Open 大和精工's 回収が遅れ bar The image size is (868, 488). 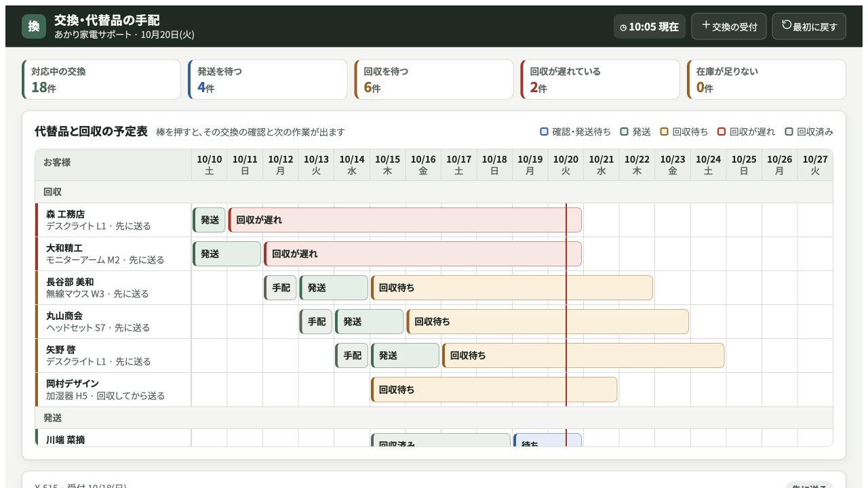(422, 254)
